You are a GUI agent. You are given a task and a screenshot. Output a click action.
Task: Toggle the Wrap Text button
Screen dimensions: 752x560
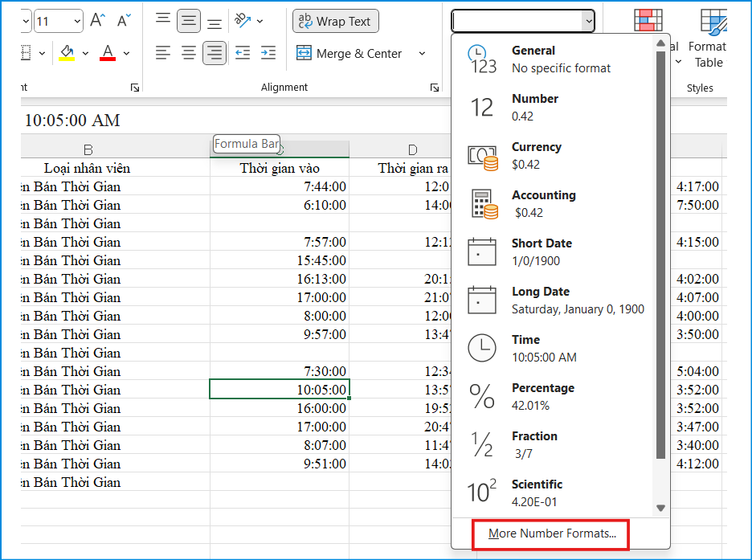(335, 21)
